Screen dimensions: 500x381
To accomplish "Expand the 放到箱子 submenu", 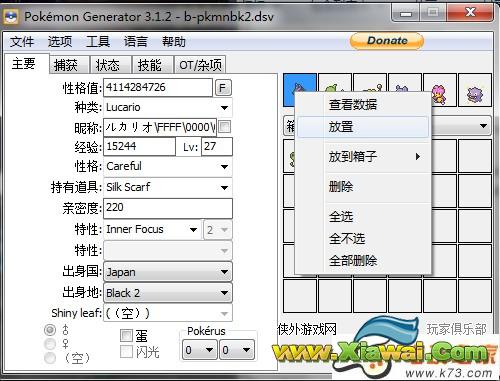I will pyautogui.click(x=363, y=156).
